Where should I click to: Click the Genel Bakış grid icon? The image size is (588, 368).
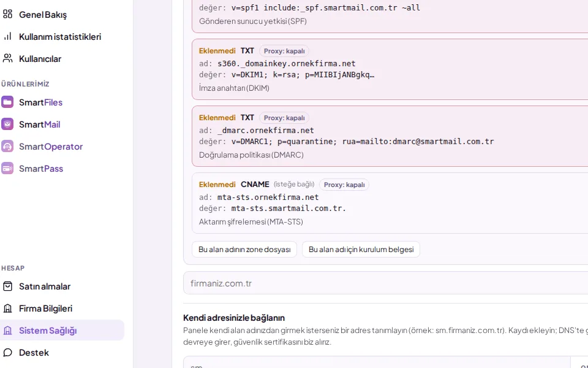pos(7,14)
